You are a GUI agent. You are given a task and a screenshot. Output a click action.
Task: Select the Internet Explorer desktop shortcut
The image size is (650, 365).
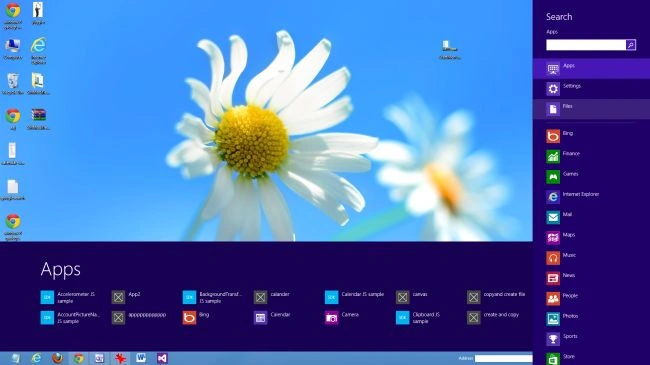(x=39, y=50)
